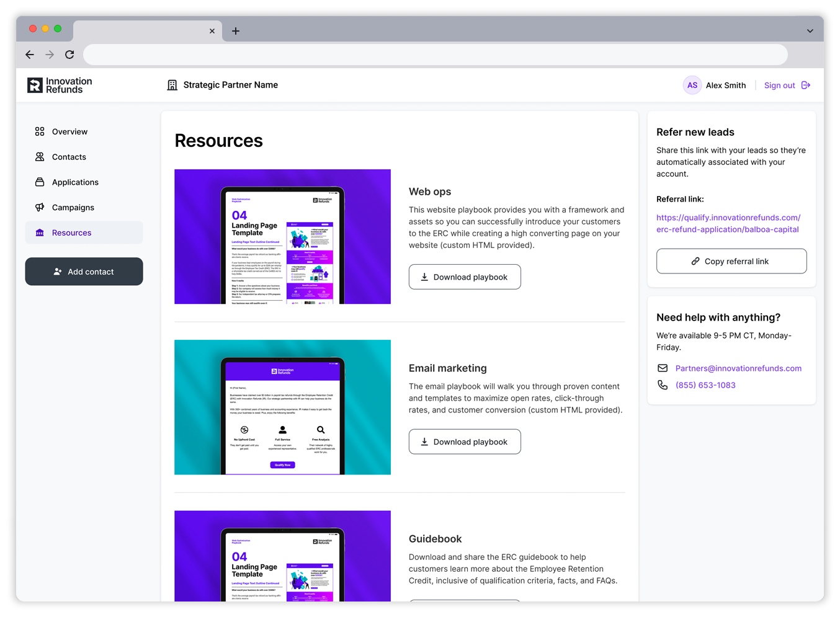840x617 pixels.
Task: Open Applications in the sidebar
Action: [x=75, y=182]
